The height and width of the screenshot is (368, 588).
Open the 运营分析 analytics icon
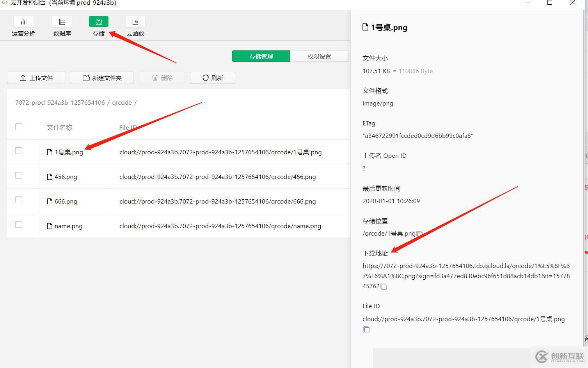(x=23, y=22)
